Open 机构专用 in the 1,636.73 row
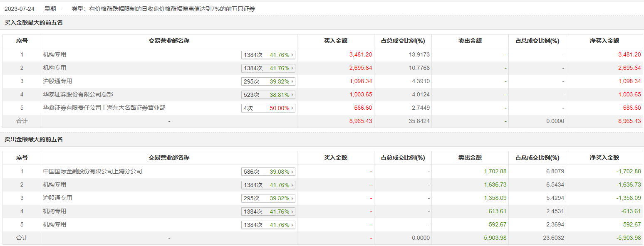 tap(54, 184)
